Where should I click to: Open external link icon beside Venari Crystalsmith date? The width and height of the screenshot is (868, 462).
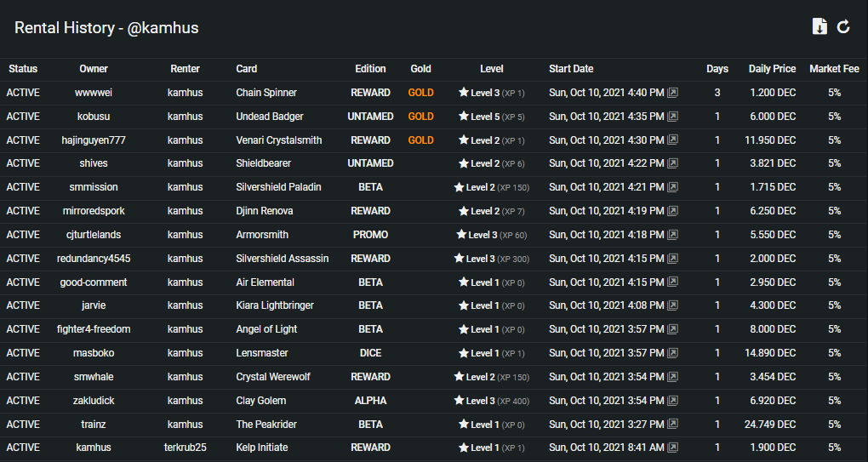[672, 140]
